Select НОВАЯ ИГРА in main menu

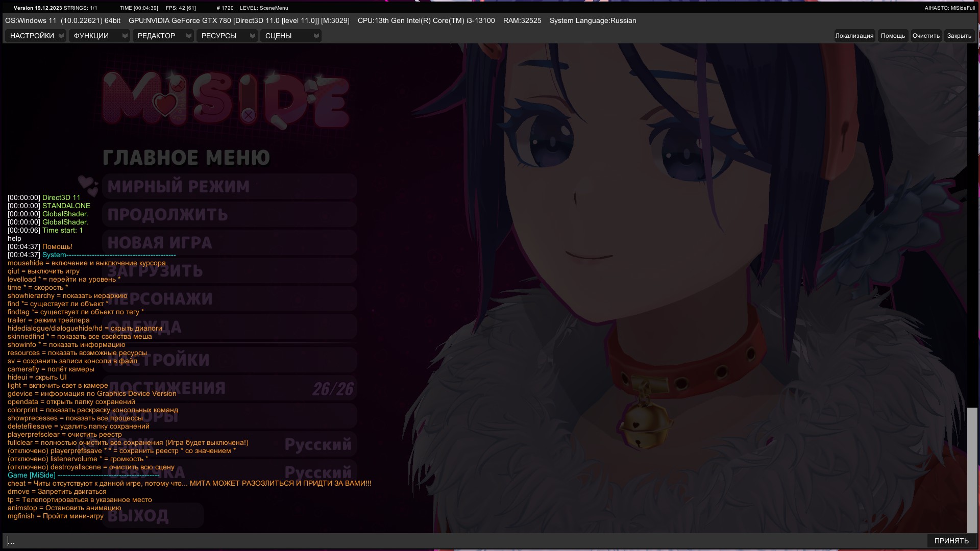[229, 243]
